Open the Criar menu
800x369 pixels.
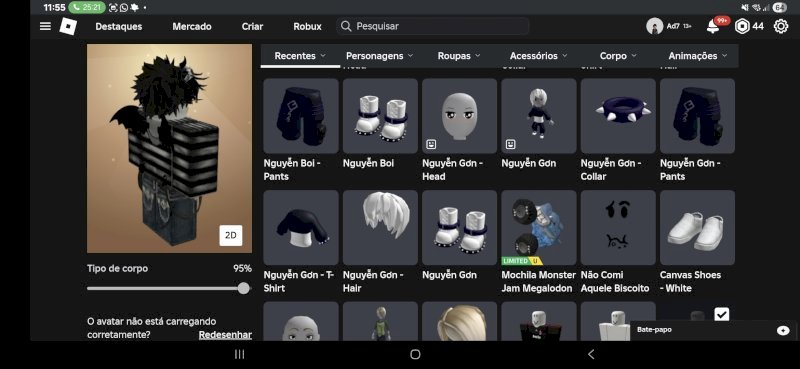click(x=253, y=27)
